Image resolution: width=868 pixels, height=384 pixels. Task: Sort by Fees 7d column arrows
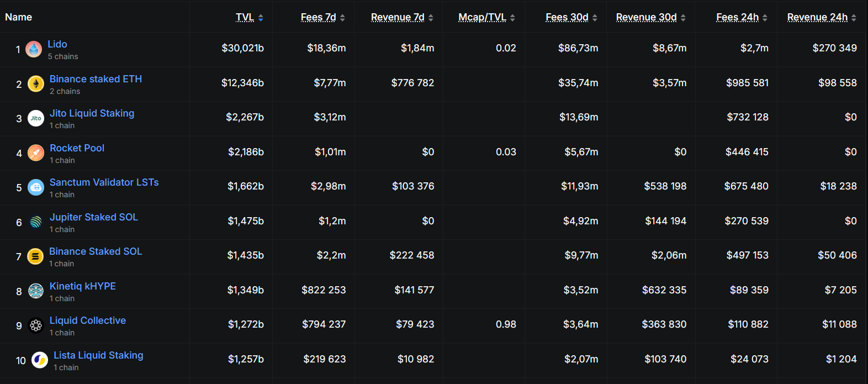[342, 18]
